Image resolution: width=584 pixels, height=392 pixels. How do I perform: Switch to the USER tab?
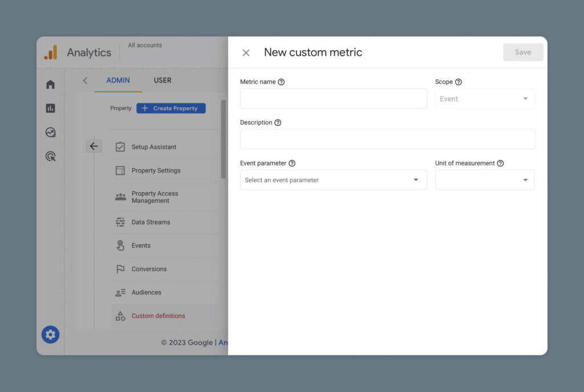pyautogui.click(x=163, y=80)
